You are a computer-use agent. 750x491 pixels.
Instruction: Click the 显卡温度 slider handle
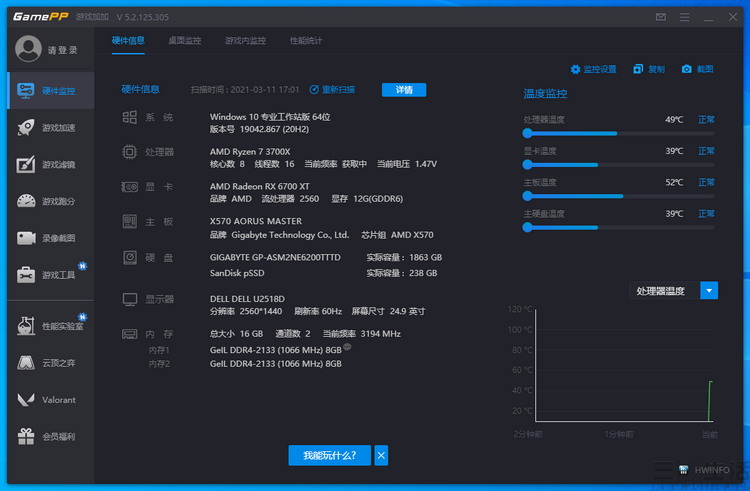click(x=527, y=165)
